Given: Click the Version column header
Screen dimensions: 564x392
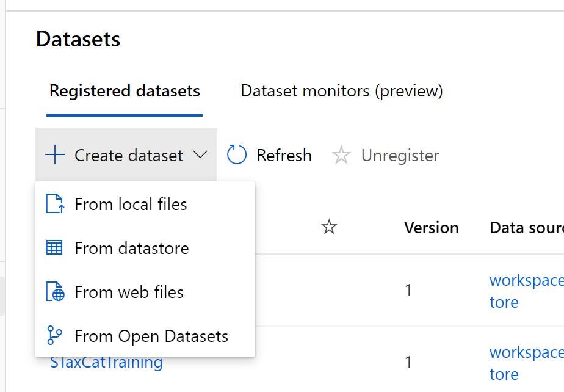Looking at the screenshot, I should pyautogui.click(x=431, y=227).
